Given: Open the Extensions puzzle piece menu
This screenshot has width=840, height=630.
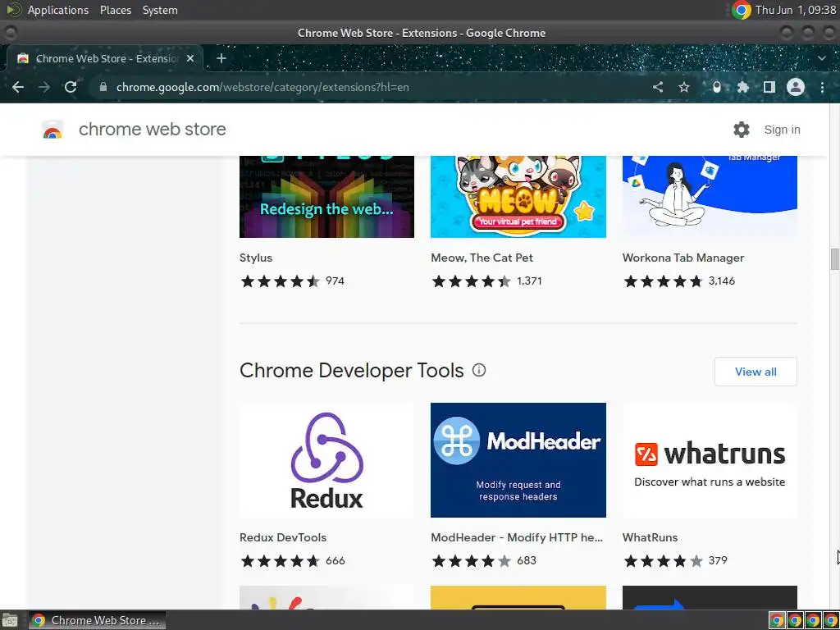Looking at the screenshot, I should point(743,87).
